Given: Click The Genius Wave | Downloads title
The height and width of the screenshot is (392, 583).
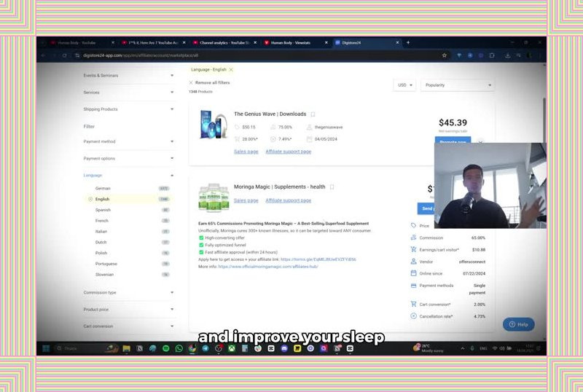Looking at the screenshot, I should (x=270, y=114).
